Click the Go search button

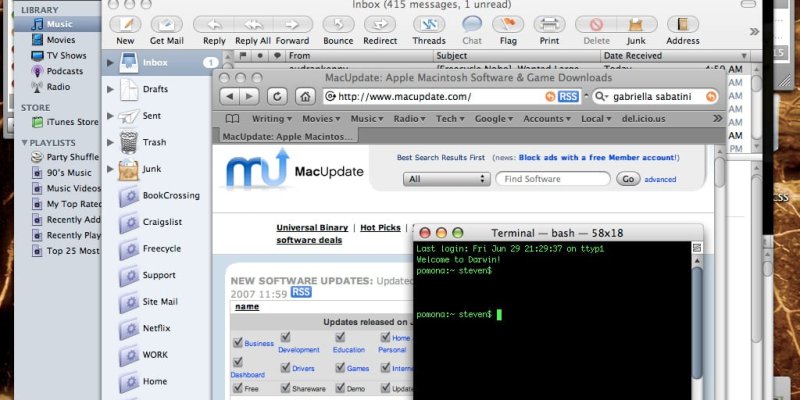(628, 179)
